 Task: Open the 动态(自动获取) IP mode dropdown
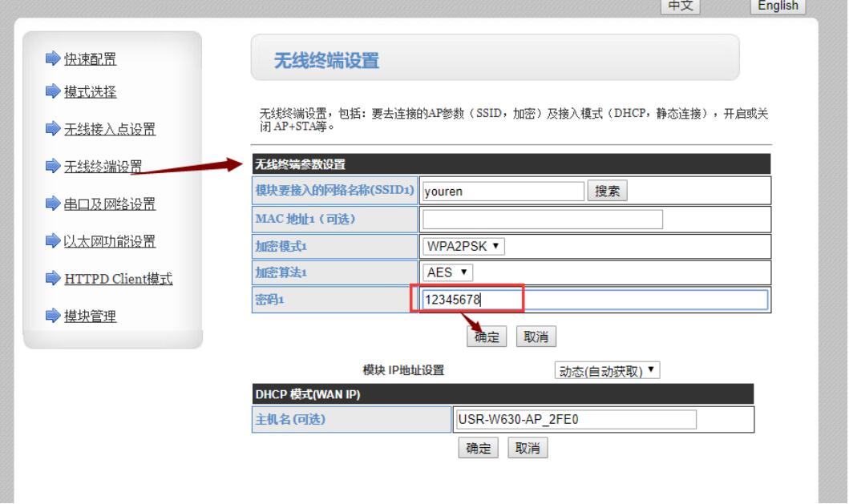pyautogui.click(x=607, y=371)
